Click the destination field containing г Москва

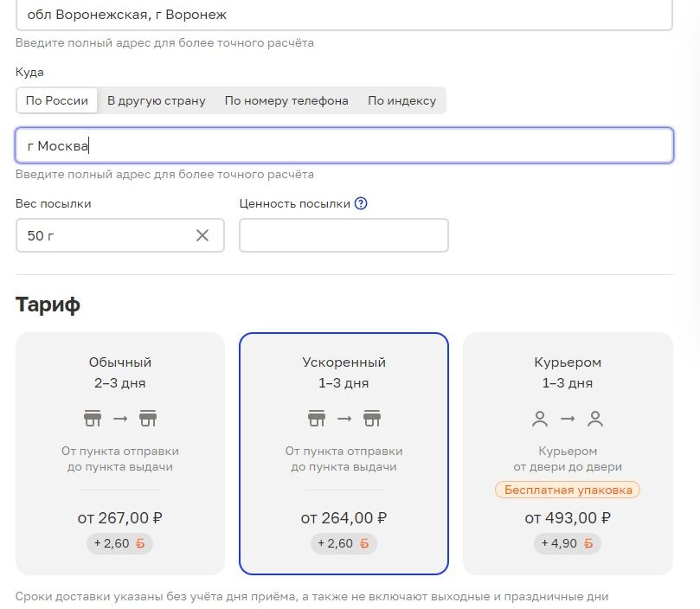(x=344, y=145)
